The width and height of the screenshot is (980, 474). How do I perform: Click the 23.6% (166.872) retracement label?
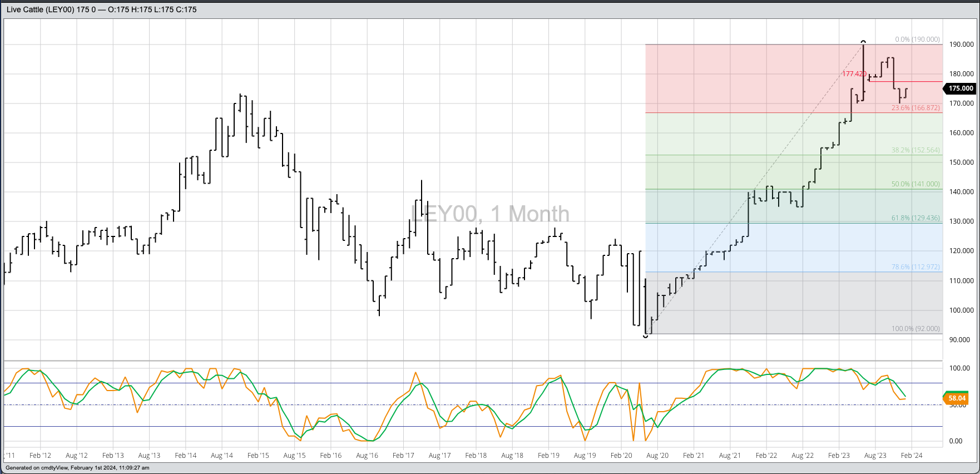point(915,108)
